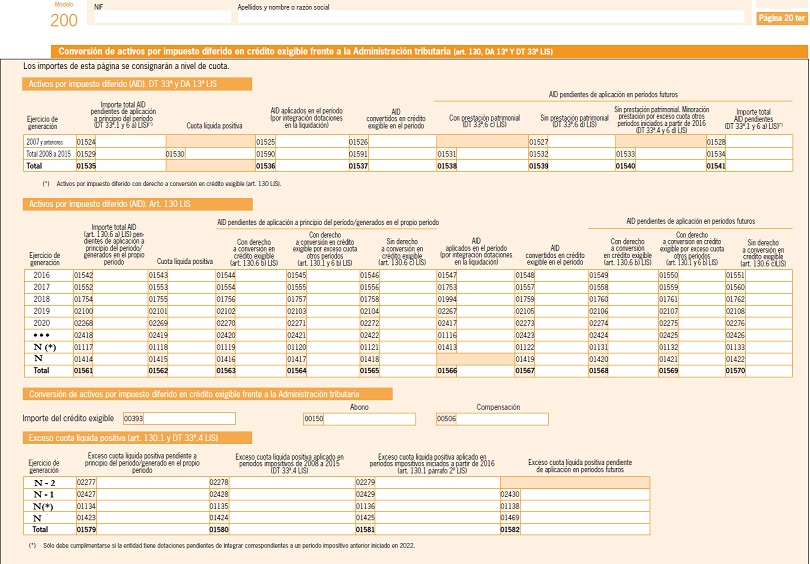
Task: Click the Modelo 200 label
Action: coord(64,15)
